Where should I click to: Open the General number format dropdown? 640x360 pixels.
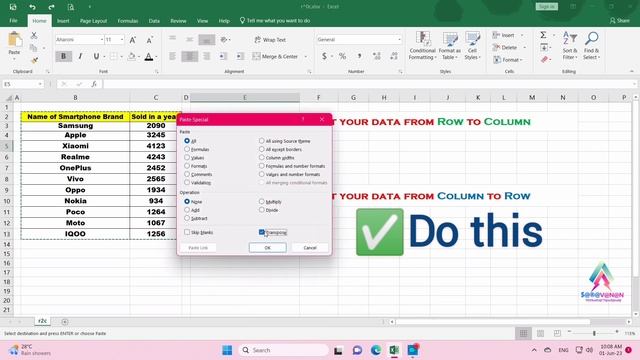pos(399,40)
